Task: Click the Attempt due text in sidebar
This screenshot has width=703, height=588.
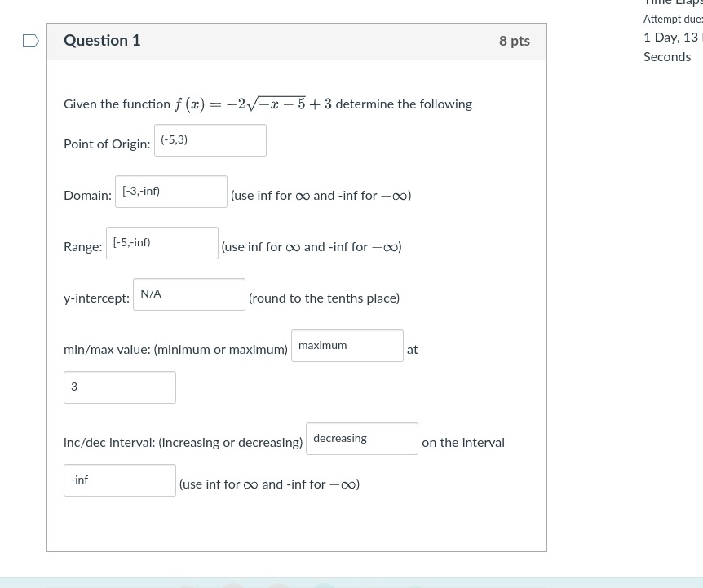Action: coord(673,19)
